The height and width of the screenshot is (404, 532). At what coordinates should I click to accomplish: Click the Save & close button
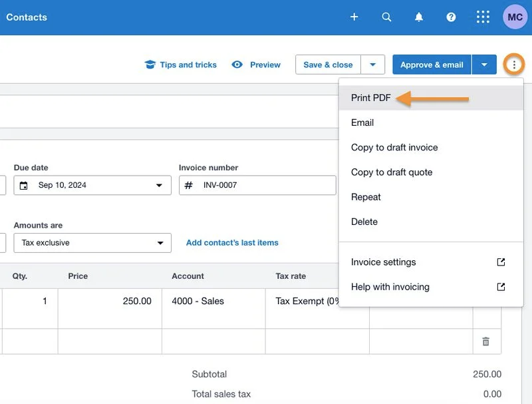click(328, 65)
